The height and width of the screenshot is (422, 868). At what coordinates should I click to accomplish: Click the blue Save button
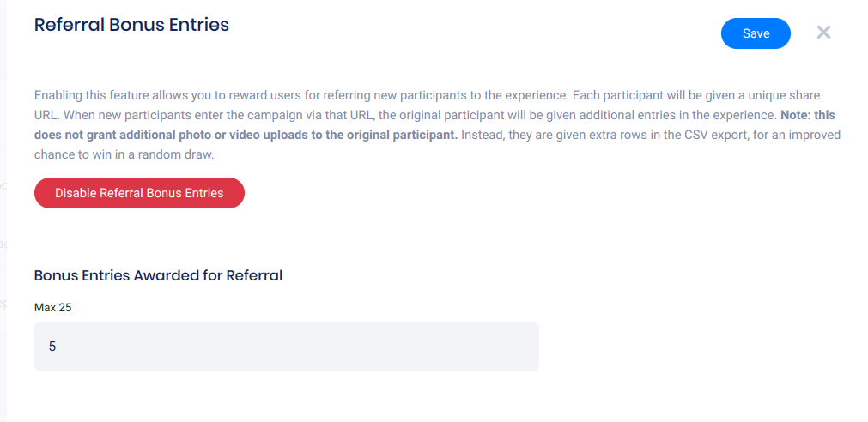point(756,33)
